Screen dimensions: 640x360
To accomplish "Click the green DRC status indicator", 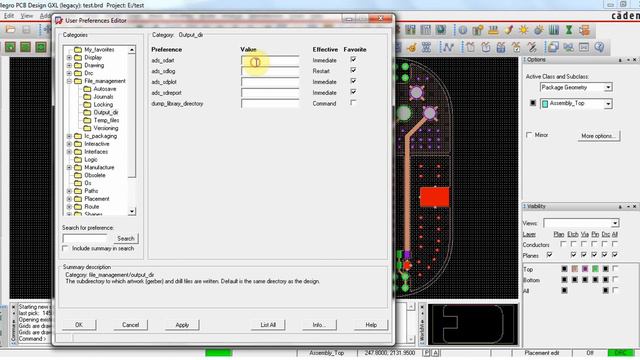I will click(x=621, y=353).
